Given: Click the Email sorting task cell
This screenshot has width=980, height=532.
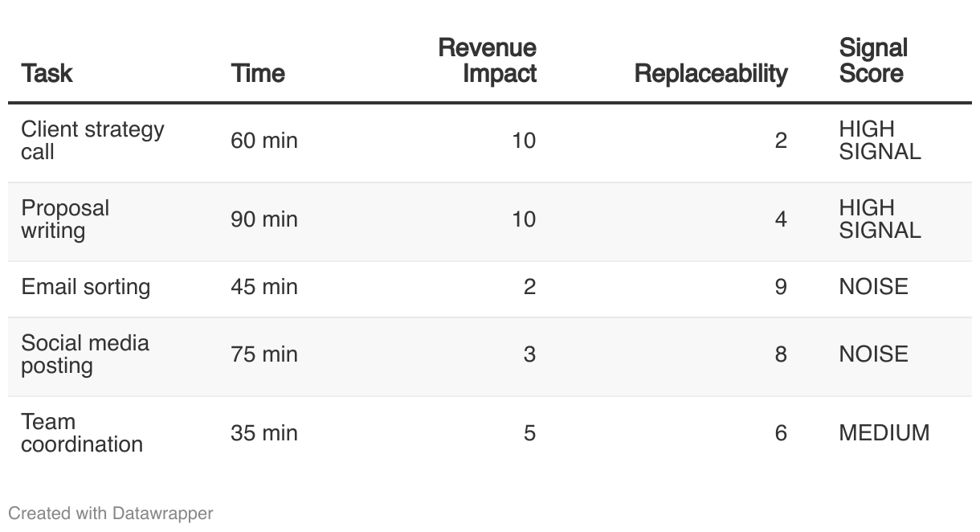Looking at the screenshot, I should point(85,287).
